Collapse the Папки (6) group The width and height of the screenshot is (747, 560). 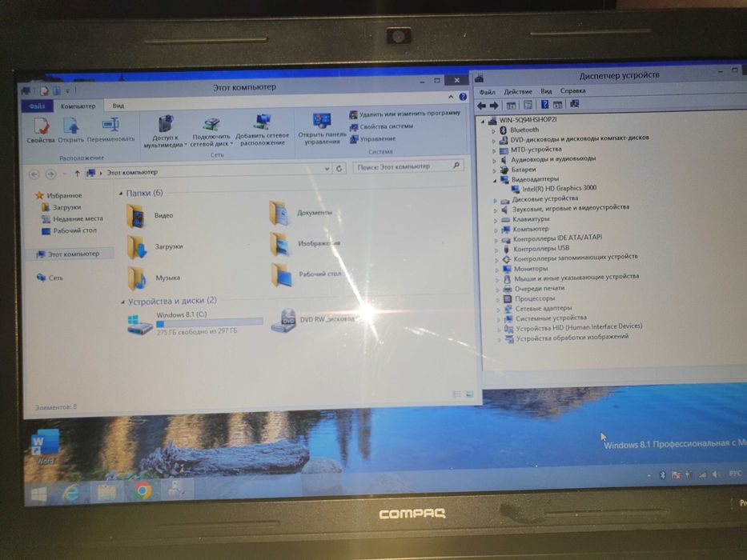[121, 194]
